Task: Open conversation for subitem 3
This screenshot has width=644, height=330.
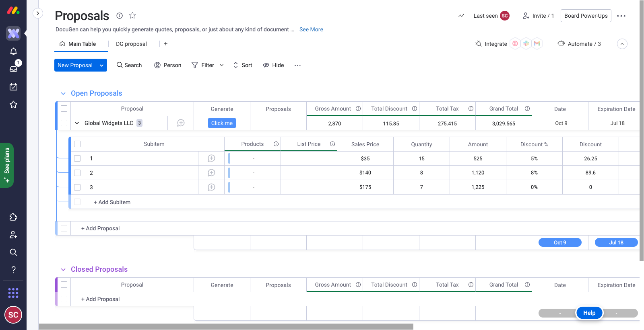Action: point(211,187)
